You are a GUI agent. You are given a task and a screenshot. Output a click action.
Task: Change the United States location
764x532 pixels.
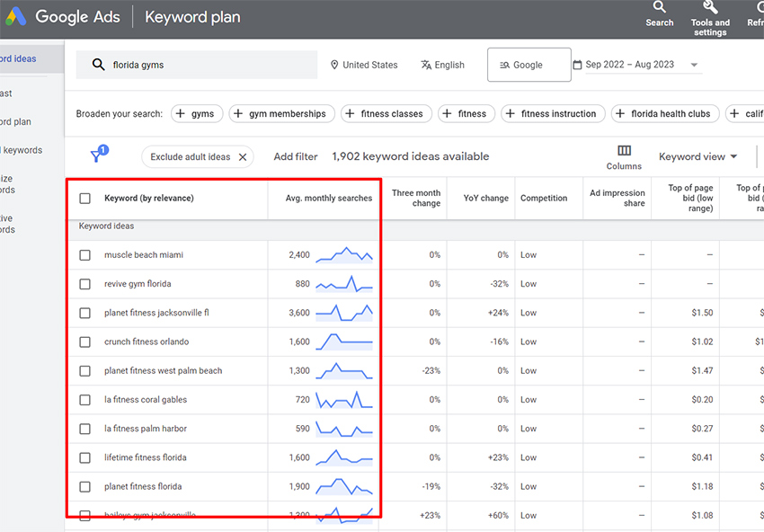coord(364,65)
